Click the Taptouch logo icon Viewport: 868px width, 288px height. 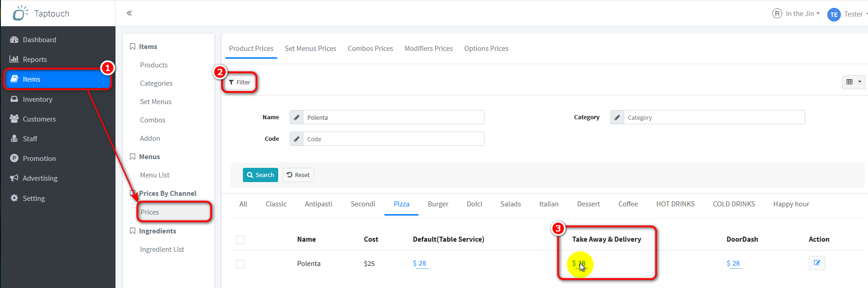click(x=20, y=13)
